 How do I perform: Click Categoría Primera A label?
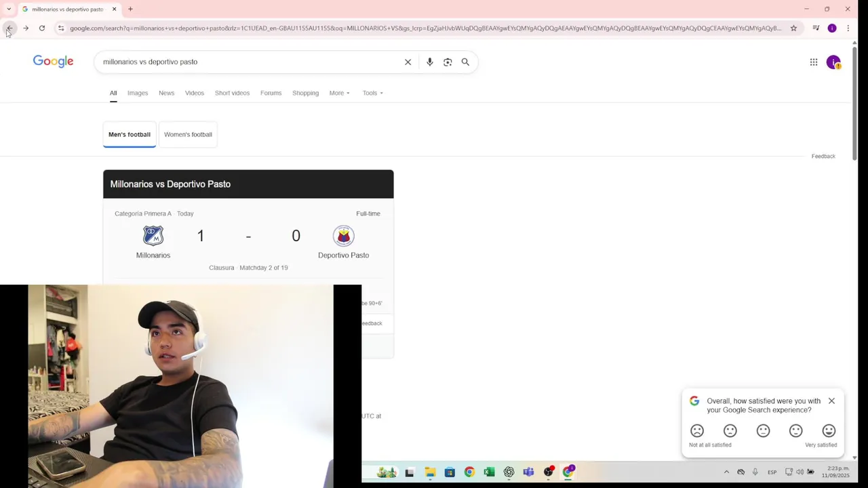click(x=143, y=213)
